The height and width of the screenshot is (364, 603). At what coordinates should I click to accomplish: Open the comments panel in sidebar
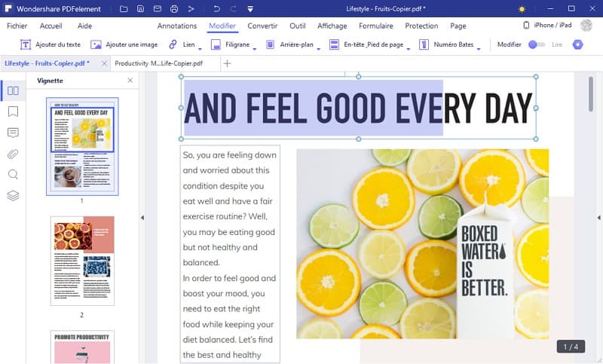pos(13,133)
